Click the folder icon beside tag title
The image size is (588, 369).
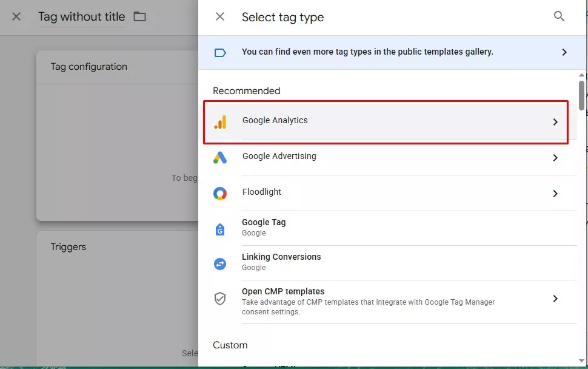139,16
